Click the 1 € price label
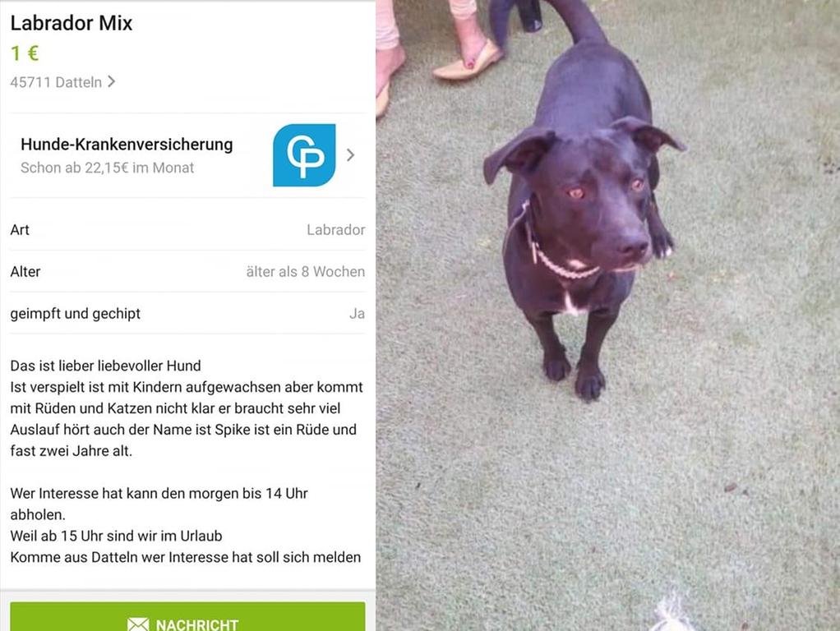The image size is (840, 631). (x=25, y=53)
